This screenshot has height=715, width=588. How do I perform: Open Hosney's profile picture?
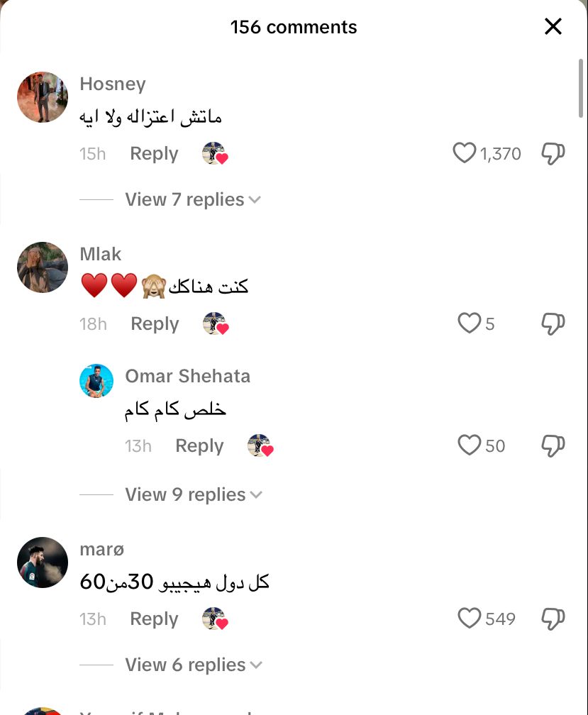click(x=43, y=97)
